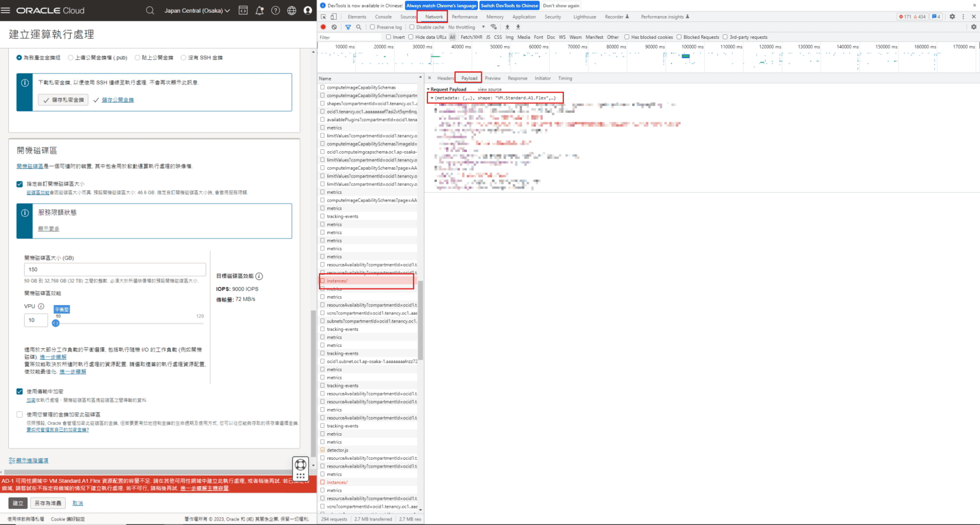Select the upload public key (.pub) radio option

tap(71, 57)
